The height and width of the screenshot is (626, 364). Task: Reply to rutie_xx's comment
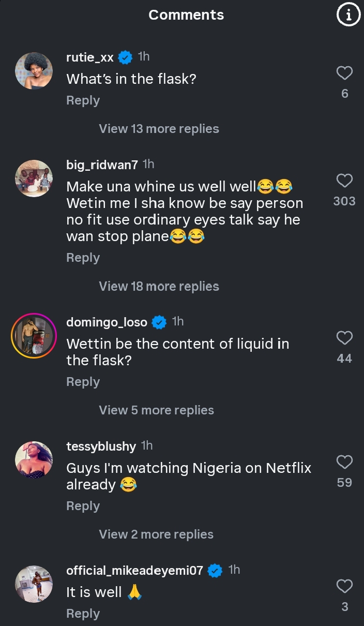point(83,100)
